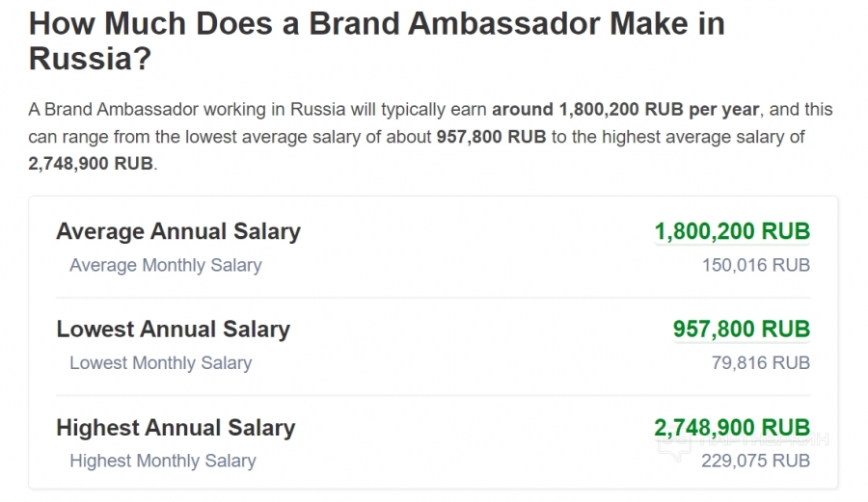Click the 150,016 RUB monthly figure
Screen dimensions: 868x502
(756, 265)
